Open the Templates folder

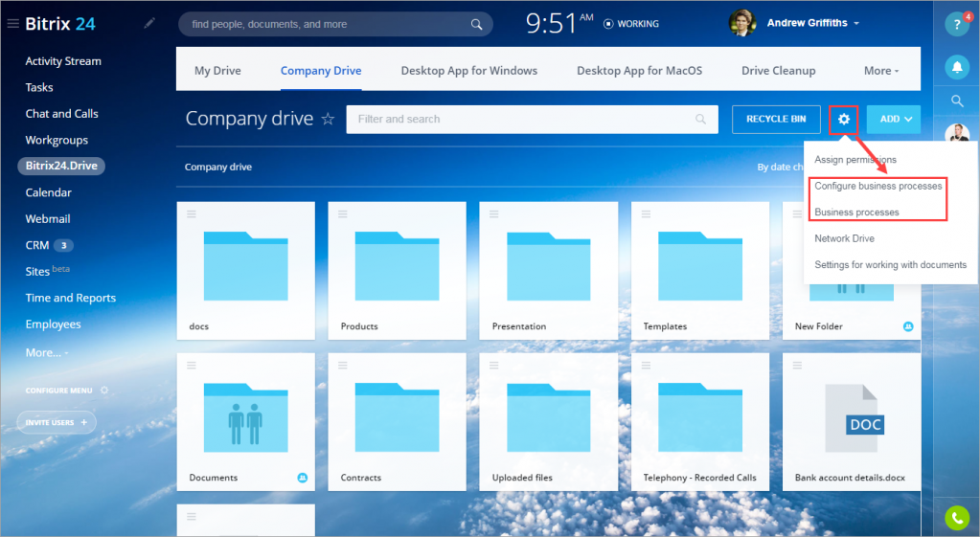pyautogui.click(x=700, y=270)
